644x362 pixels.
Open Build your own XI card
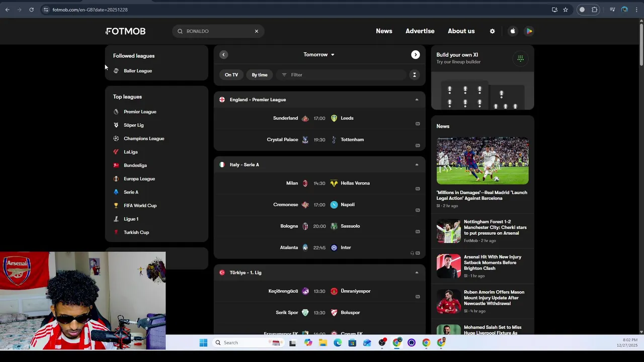point(482,77)
